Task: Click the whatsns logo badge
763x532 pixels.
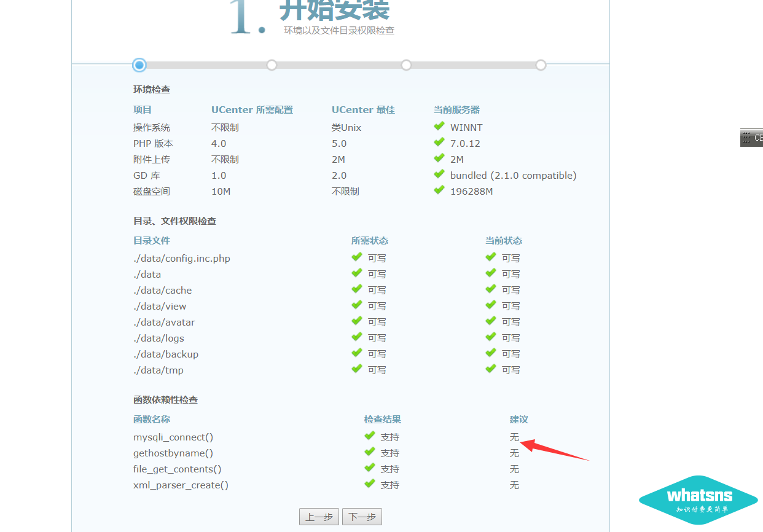Action: (x=698, y=499)
